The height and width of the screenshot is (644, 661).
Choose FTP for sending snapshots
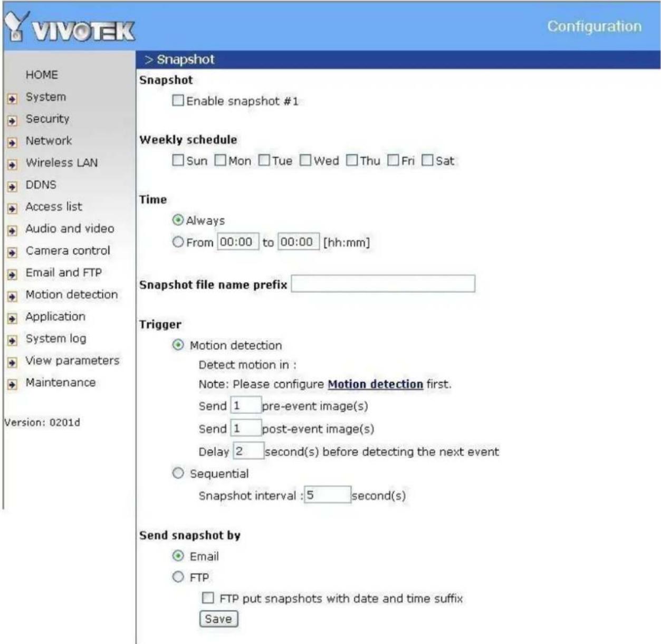[178, 577]
